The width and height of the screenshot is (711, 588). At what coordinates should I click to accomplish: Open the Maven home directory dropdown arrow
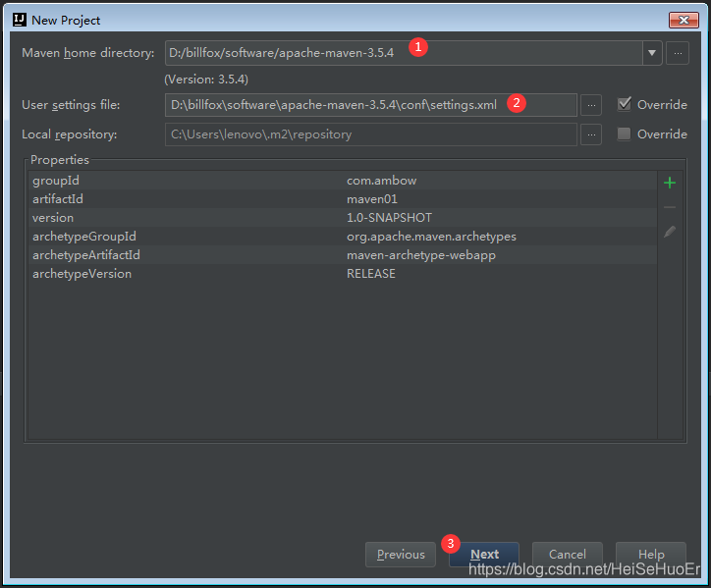(652, 53)
